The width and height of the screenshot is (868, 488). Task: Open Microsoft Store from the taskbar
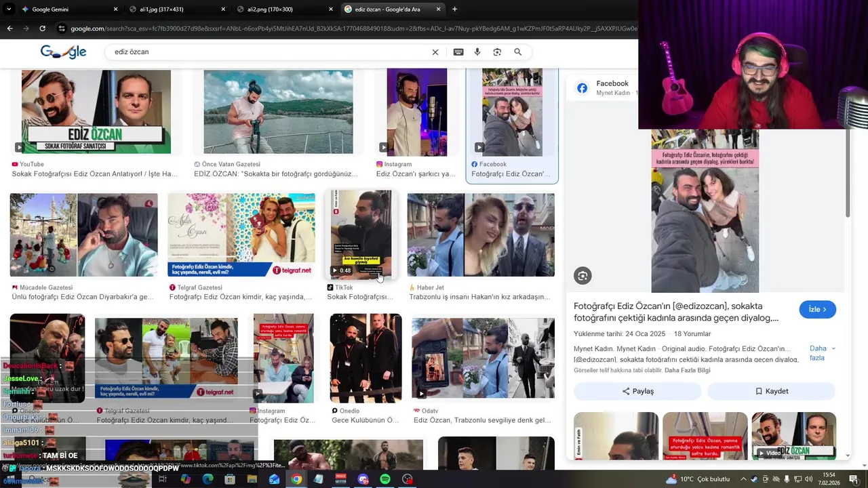coord(230,479)
